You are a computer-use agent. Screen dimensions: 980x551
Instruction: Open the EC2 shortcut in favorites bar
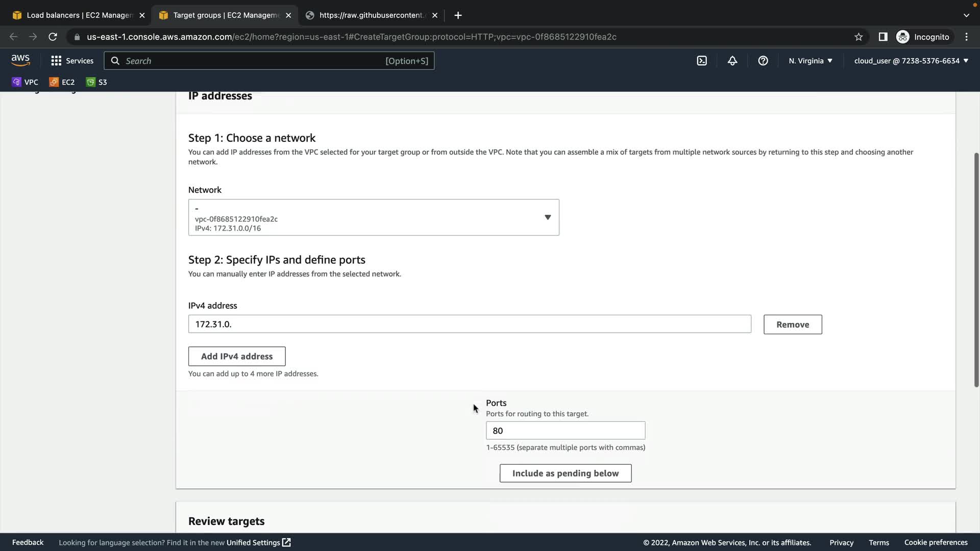point(62,82)
